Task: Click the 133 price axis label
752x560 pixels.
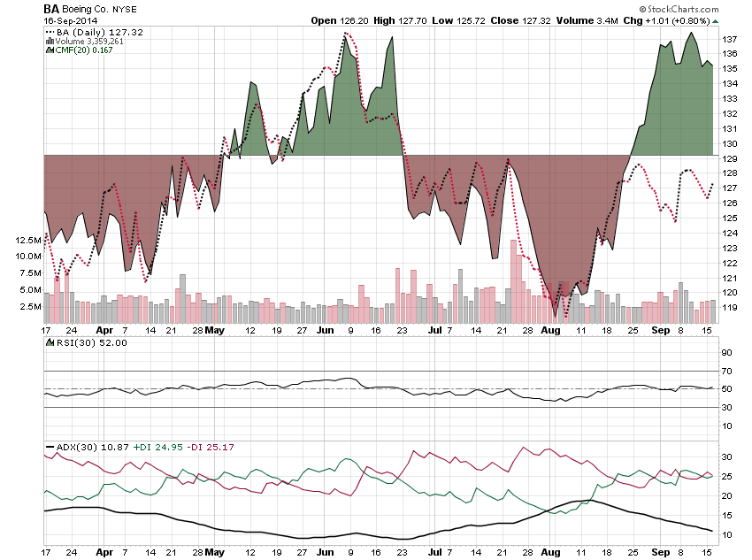Action: [730, 99]
